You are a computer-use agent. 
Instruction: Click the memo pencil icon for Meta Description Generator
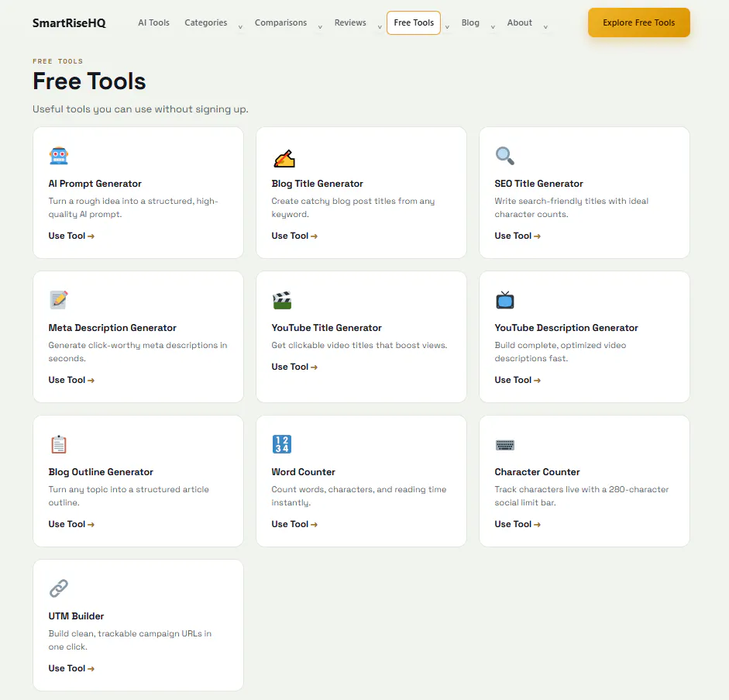(x=59, y=300)
